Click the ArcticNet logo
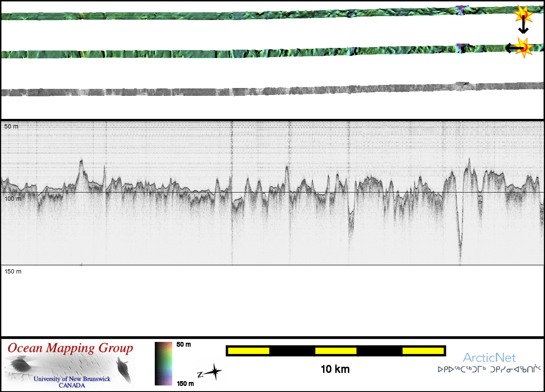 point(489,358)
